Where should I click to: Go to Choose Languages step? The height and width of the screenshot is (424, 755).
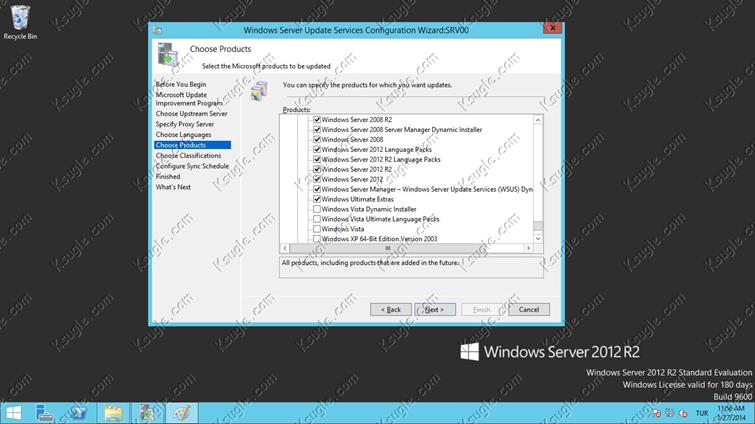point(183,135)
